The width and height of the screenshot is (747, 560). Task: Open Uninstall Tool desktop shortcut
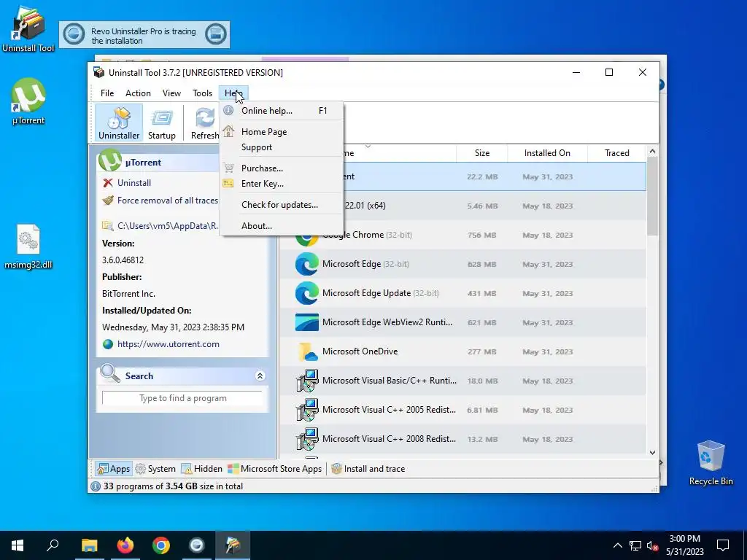[x=28, y=28]
